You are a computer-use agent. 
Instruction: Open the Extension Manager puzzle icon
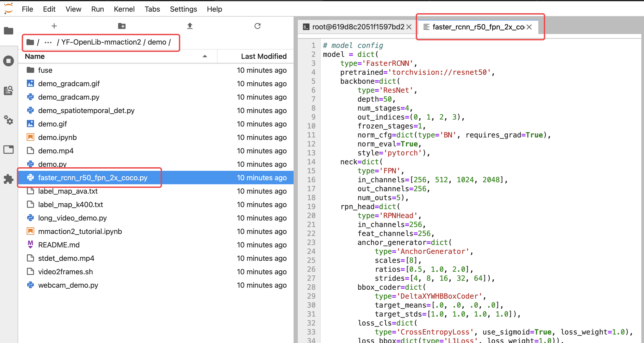click(x=9, y=179)
